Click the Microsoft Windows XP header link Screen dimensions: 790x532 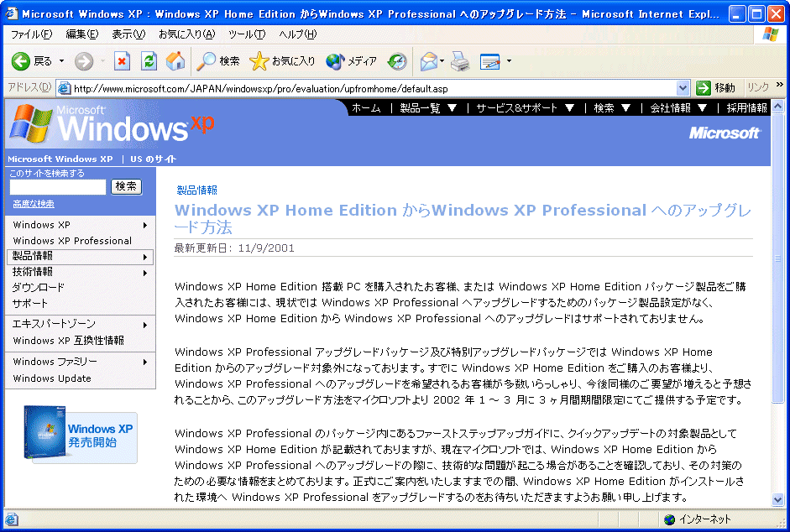[60, 159]
